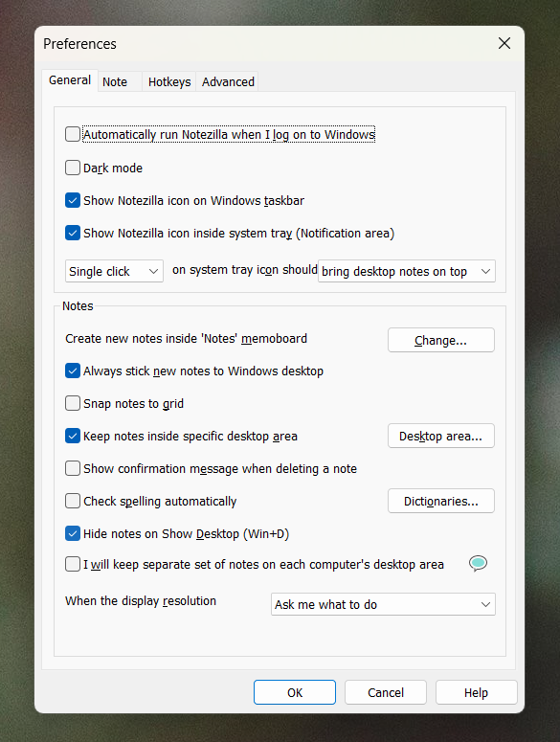Click the Dictionaries... button
Viewport: 560px width, 742px height.
[440, 501]
